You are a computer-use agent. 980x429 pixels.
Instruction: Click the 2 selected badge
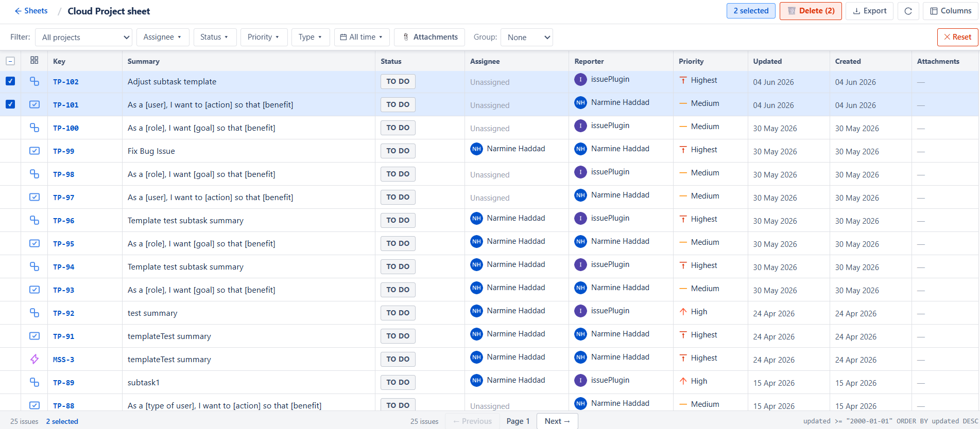(751, 11)
